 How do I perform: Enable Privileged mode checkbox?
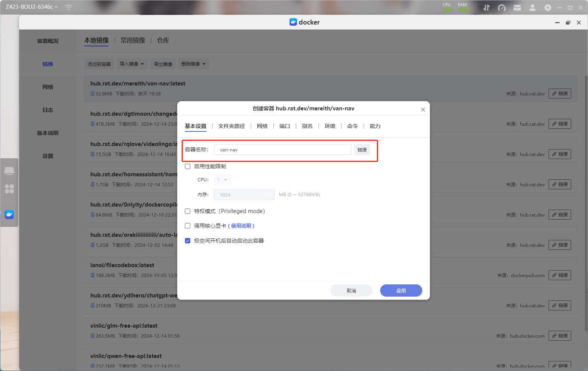coord(188,211)
